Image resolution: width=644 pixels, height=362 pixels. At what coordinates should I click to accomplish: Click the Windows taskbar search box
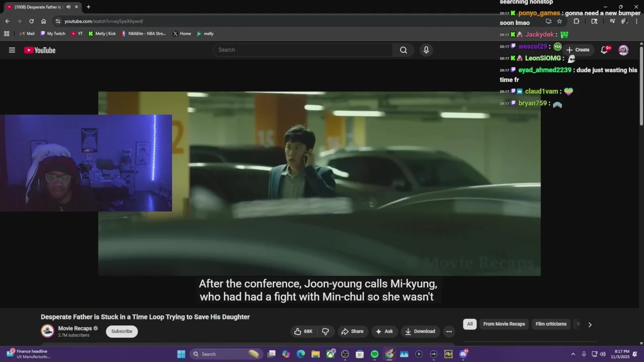pos(226,354)
